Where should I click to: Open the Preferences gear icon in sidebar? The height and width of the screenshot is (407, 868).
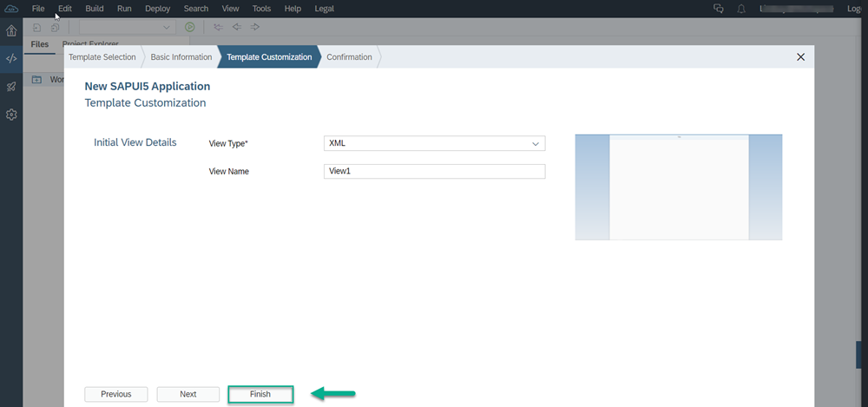[x=11, y=114]
